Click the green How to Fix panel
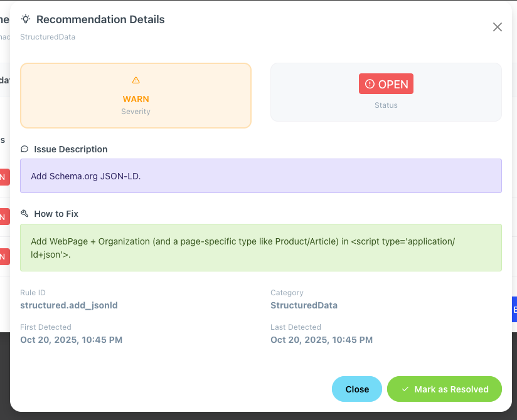 261,248
